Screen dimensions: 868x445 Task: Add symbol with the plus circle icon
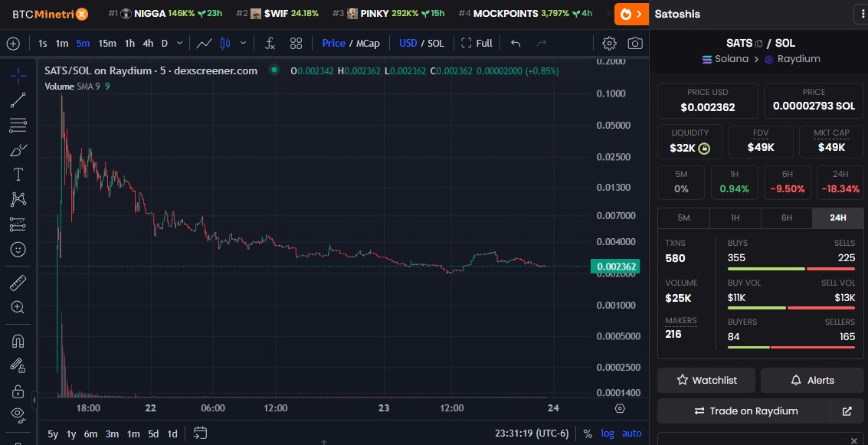pos(13,43)
